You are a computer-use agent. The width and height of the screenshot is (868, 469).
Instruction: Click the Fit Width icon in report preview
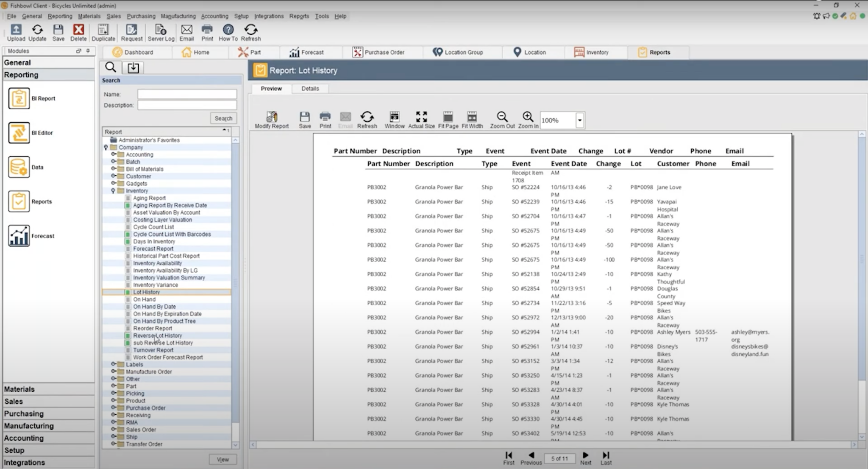coord(472,119)
